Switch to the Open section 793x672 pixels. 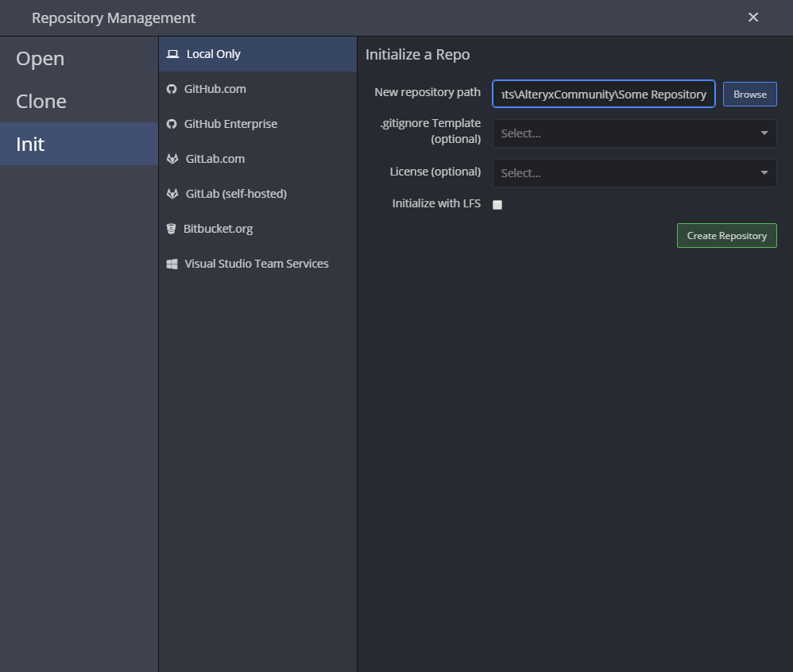pyautogui.click(x=40, y=58)
